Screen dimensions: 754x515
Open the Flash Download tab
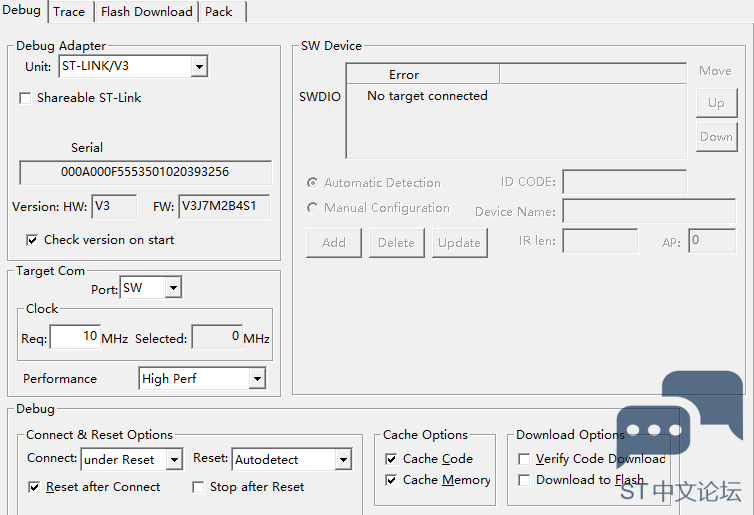click(x=147, y=12)
